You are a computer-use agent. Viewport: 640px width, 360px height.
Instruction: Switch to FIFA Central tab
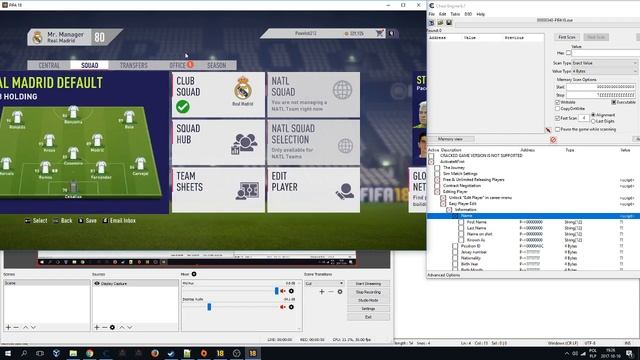(x=49, y=65)
